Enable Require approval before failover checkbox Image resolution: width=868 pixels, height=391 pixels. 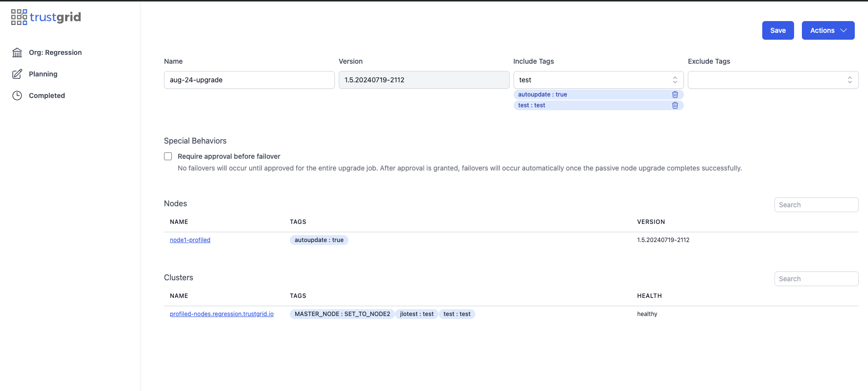168,156
